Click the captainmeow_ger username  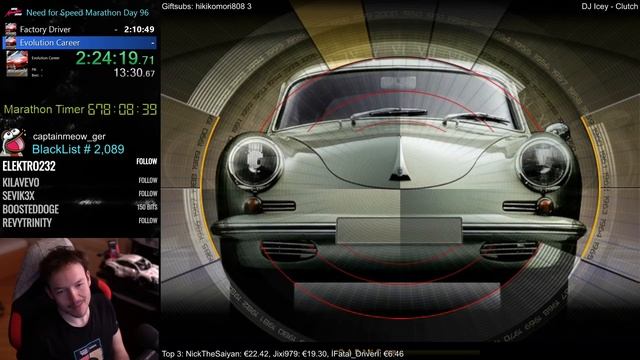69,137
